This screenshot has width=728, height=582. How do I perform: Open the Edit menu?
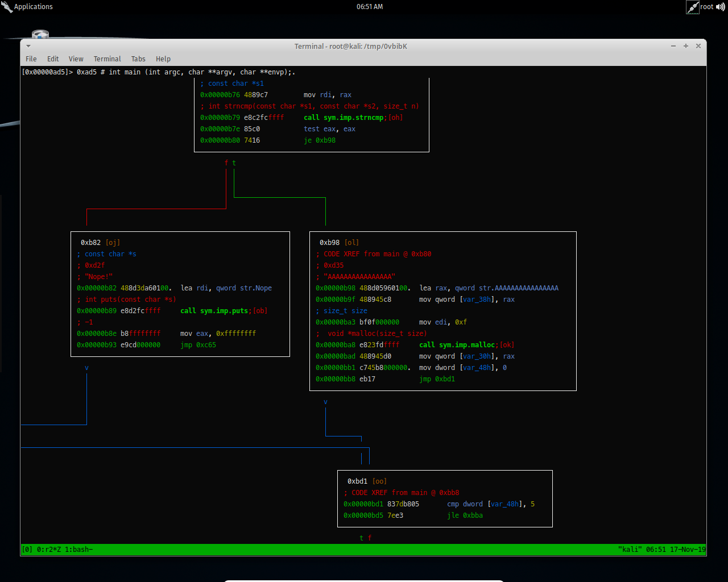[53, 59]
